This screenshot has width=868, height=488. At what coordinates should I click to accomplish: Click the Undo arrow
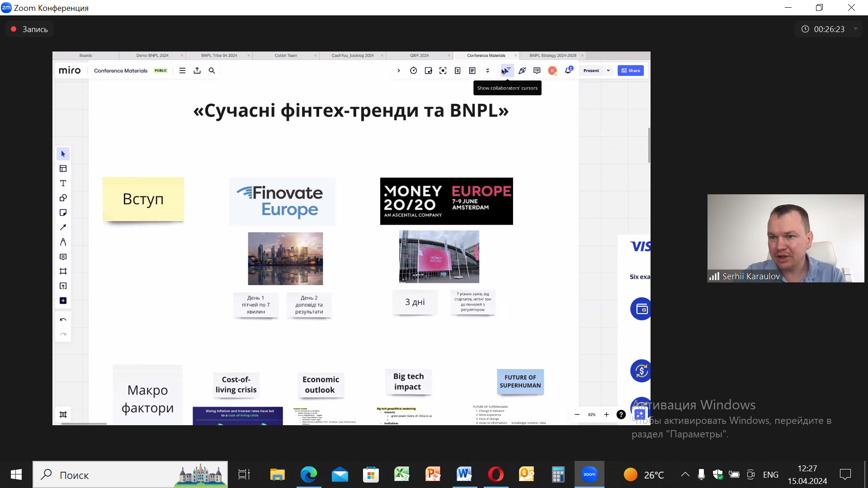[63, 320]
